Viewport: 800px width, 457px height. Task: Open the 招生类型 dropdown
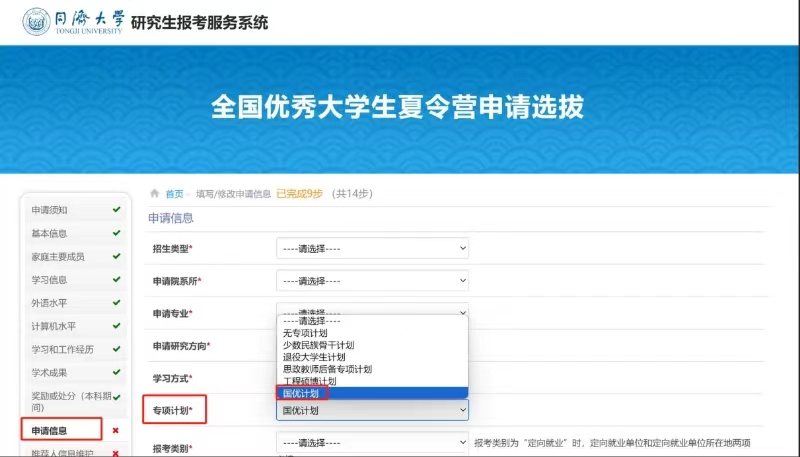372,248
